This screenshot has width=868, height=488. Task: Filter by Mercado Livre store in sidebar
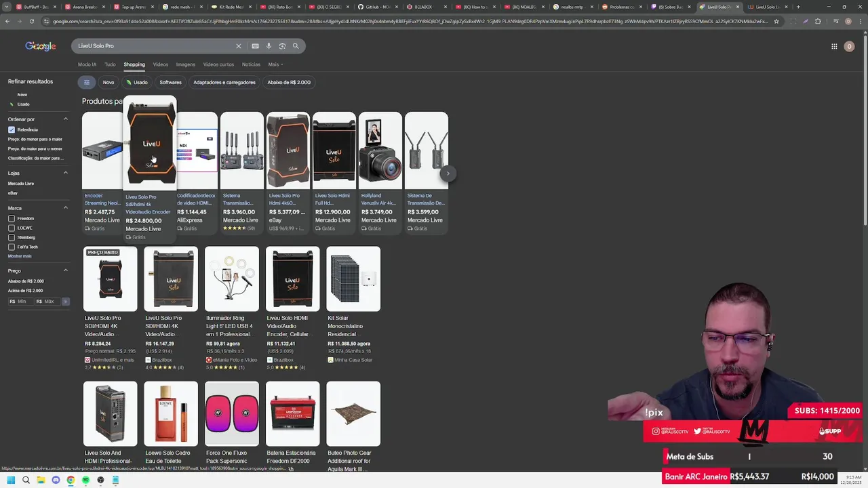(21, 184)
